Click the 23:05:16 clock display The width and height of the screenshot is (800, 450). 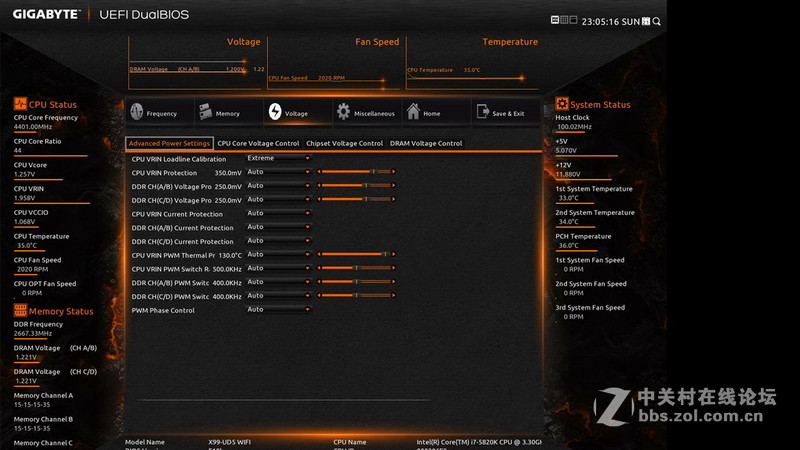[x=600, y=22]
